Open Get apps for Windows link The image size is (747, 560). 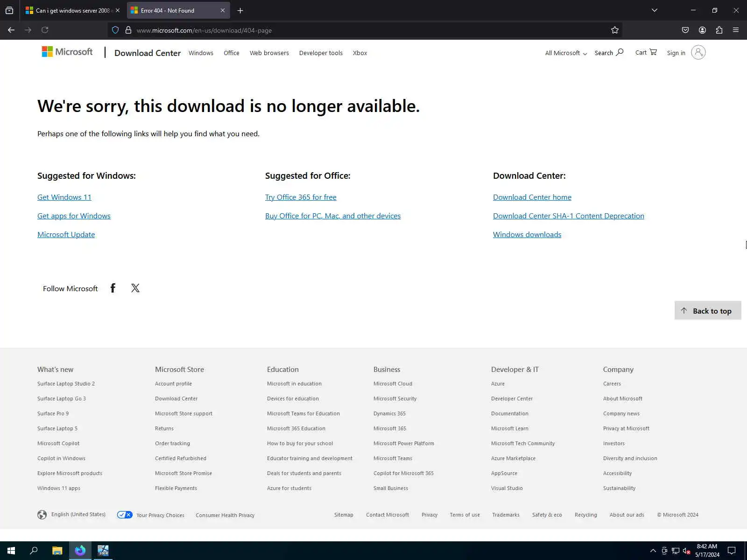(74, 216)
